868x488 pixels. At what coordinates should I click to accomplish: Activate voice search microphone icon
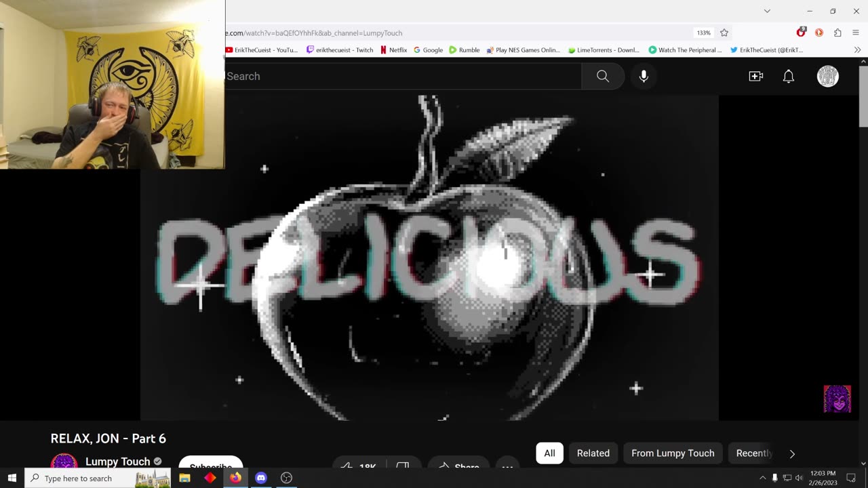pyautogui.click(x=644, y=76)
